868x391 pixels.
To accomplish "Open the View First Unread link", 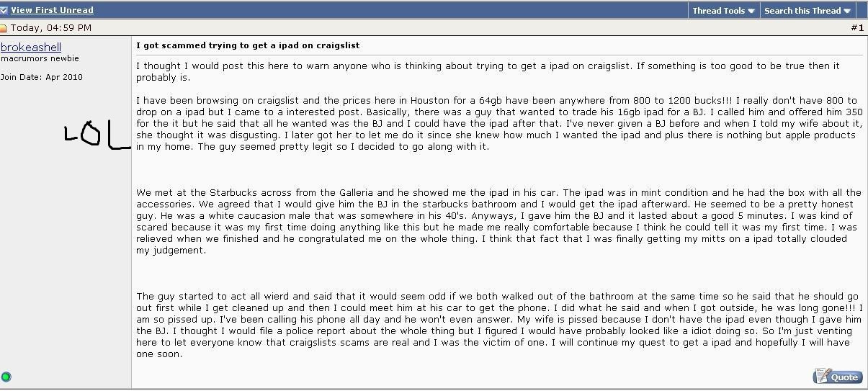I will [52, 10].
